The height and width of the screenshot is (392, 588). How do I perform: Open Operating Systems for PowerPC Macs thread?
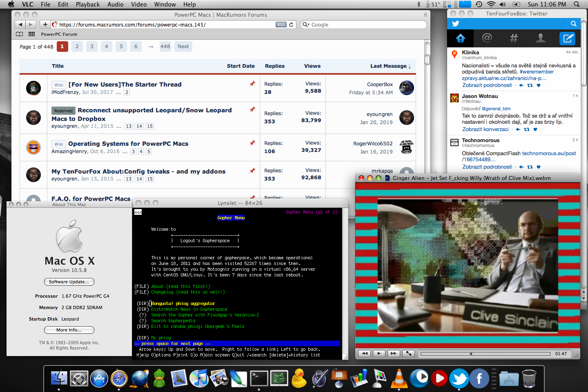click(x=128, y=144)
